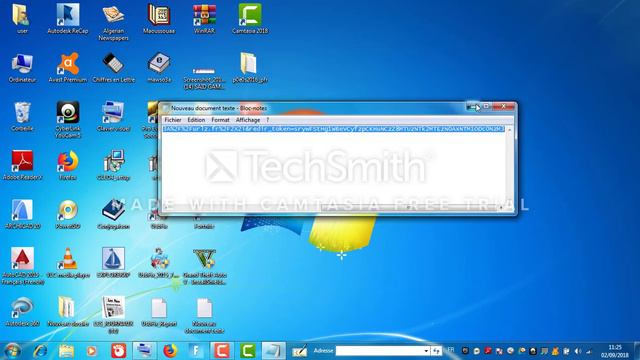
Task: Select the Nouveau document texte desktop file
Action: pos(204,315)
